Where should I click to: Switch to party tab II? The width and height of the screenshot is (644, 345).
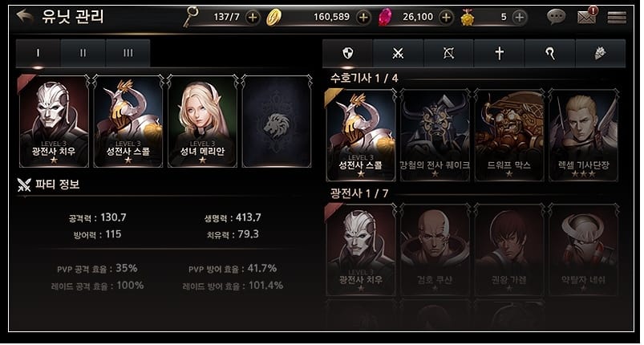(x=83, y=53)
